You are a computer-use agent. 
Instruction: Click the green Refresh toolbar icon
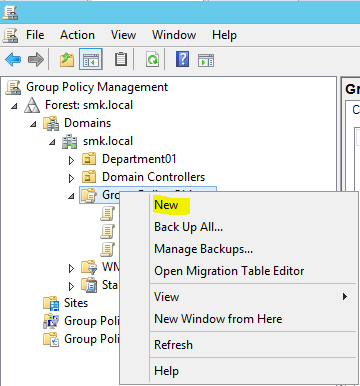coord(152,60)
